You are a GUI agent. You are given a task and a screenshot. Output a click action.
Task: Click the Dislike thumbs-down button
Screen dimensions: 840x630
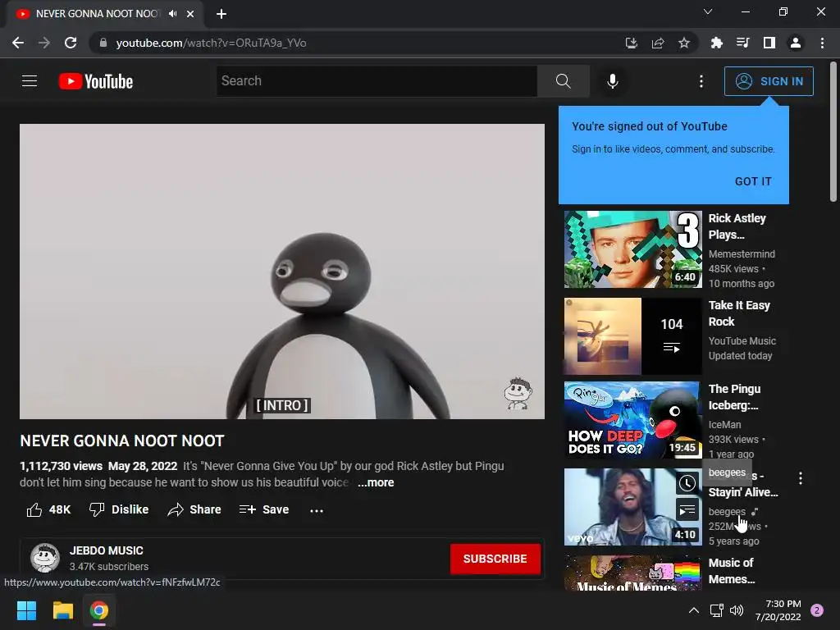pyautogui.click(x=119, y=509)
